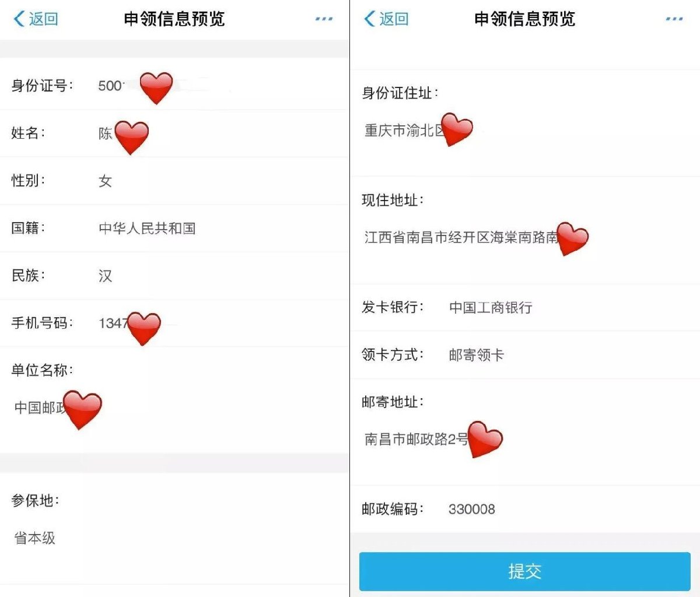
Task: Click the heart sticker over the phone number
Action: tap(143, 328)
